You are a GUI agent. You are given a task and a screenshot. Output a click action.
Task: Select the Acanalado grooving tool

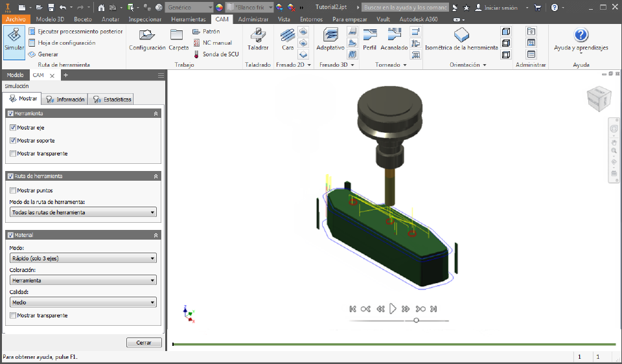click(x=394, y=40)
